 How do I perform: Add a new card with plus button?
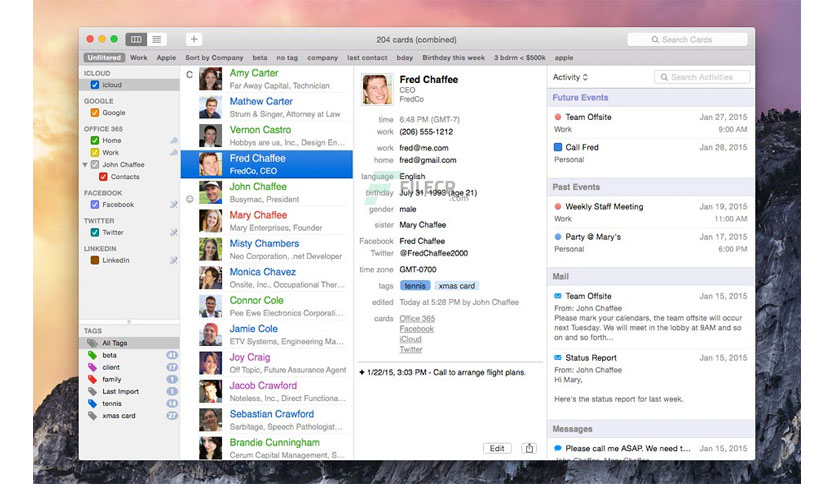click(x=194, y=39)
